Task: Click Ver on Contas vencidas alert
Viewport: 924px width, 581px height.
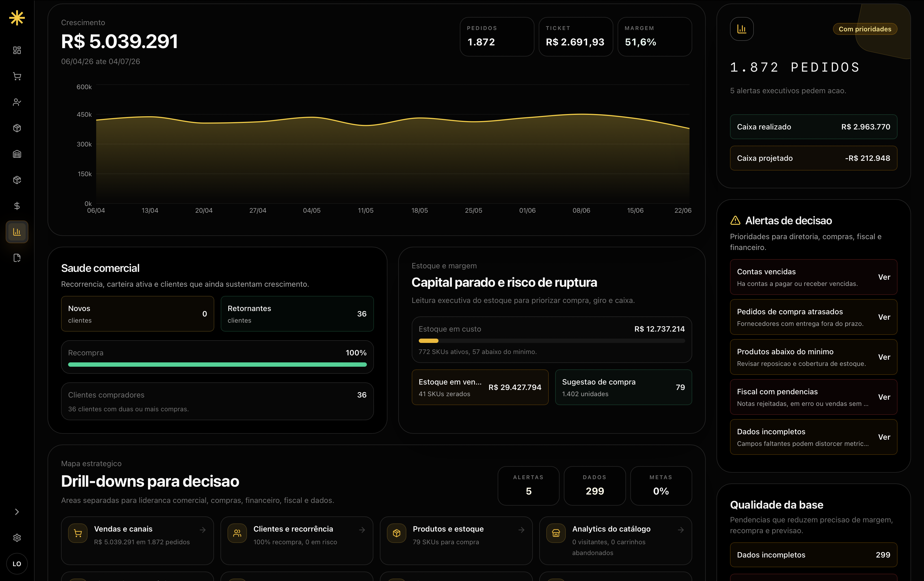Action: coord(884,277)
